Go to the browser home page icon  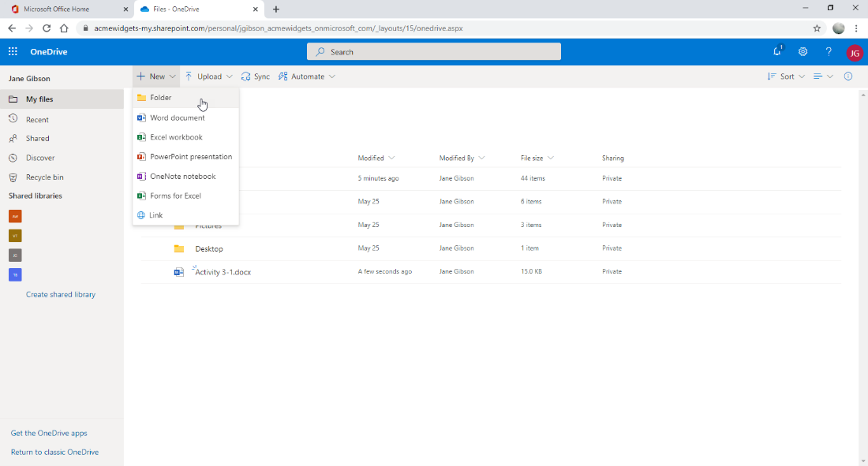(64, 28)
